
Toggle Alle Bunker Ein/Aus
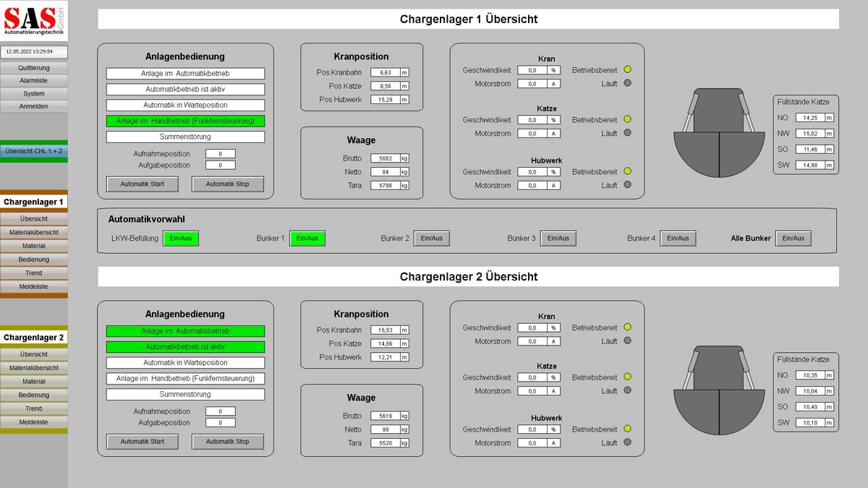pos(793,239)
